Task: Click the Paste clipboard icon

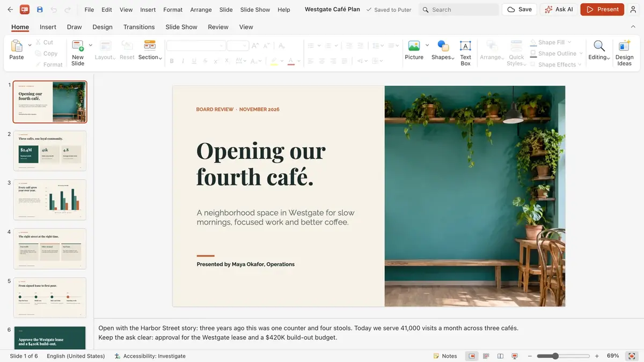Action: click(x=17, y=47)
